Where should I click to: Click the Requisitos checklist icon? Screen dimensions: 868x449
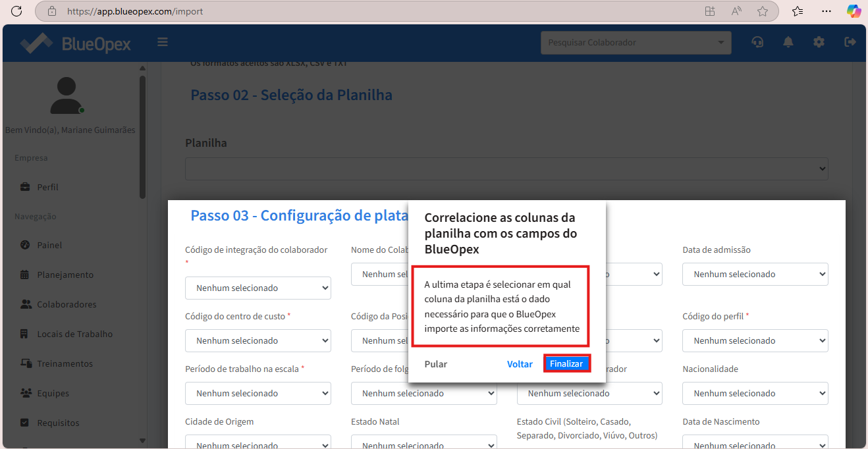[x=25, y=423]
